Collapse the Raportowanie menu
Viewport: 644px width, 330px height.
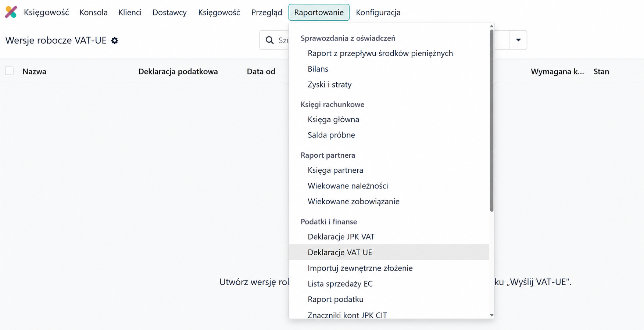click(319, 12)
